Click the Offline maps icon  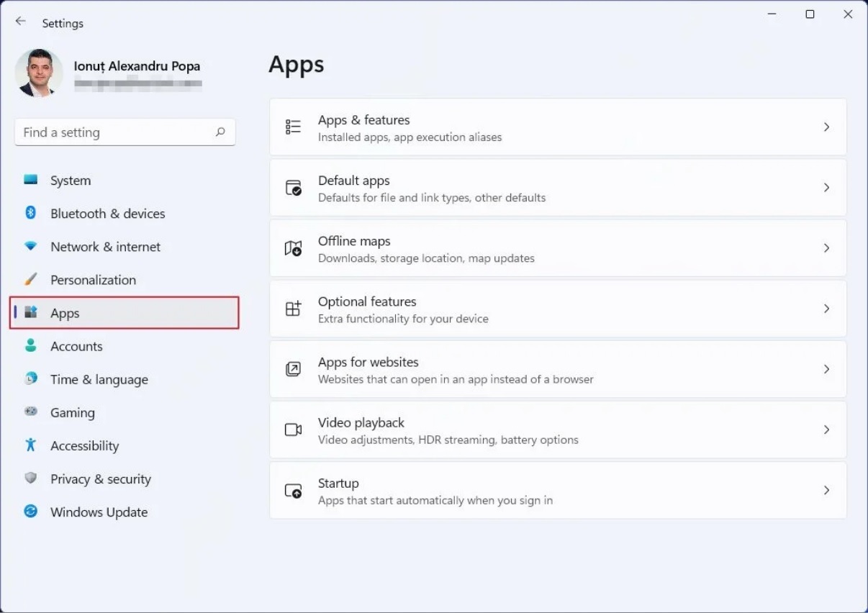(x=293, y=248)
